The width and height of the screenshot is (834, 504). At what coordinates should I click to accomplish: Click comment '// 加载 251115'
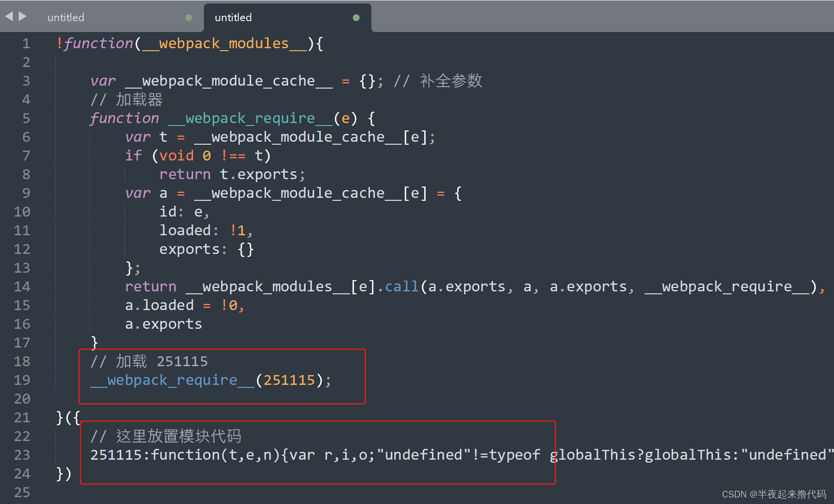tap(149, 362)
